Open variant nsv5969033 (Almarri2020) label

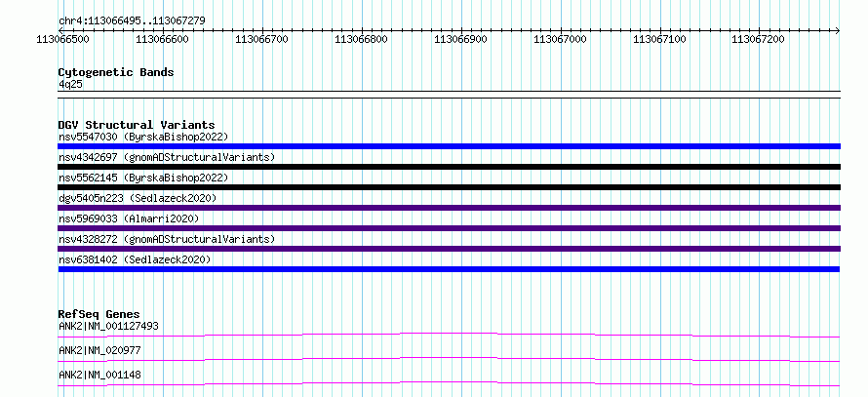(129, 218)
